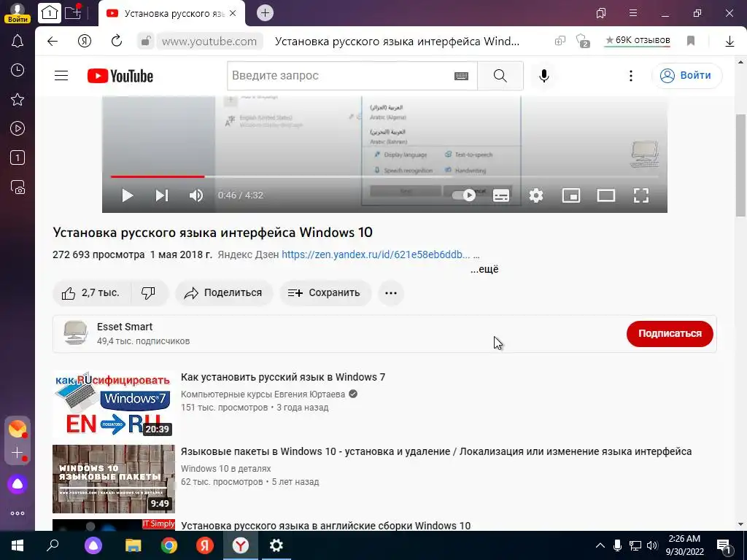
Task: Launch Alice assistant in the sidebar
Action: [x=18, y=484]
